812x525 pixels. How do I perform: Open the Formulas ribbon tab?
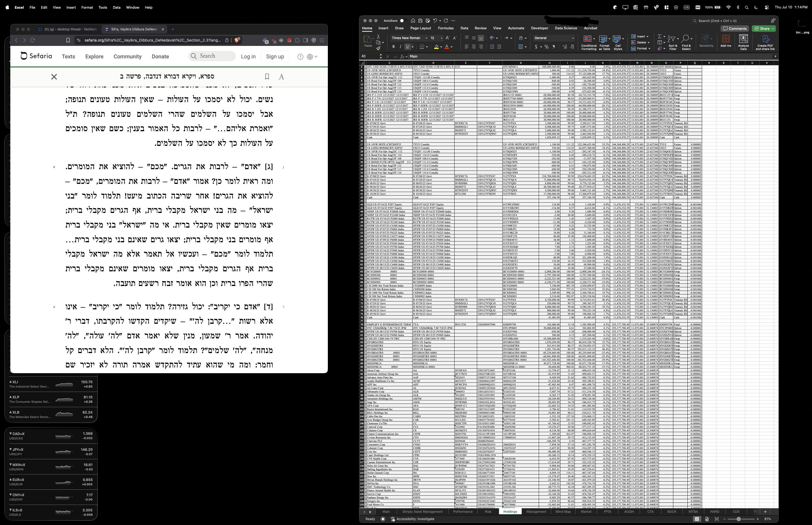point(446,28)
